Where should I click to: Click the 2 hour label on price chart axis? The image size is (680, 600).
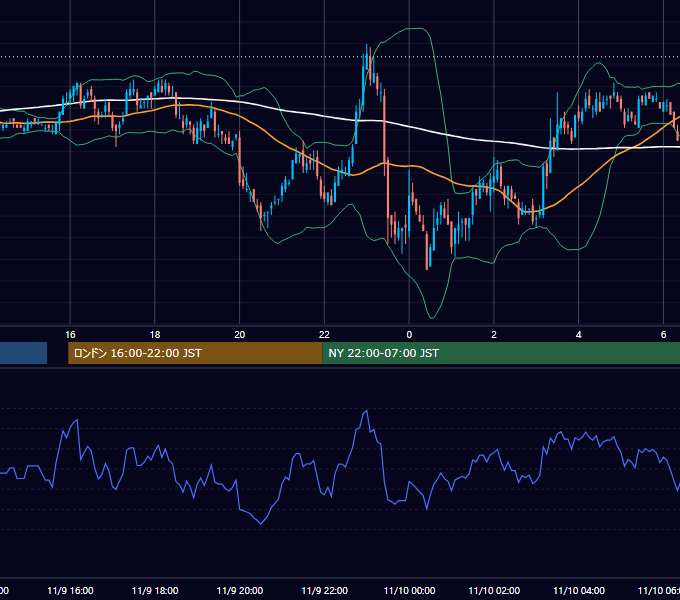pyautogui.click(x=494, y=335)
